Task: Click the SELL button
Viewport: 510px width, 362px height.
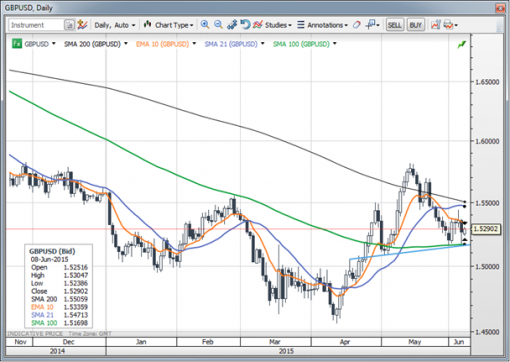Action: click(x=395, y=25)
